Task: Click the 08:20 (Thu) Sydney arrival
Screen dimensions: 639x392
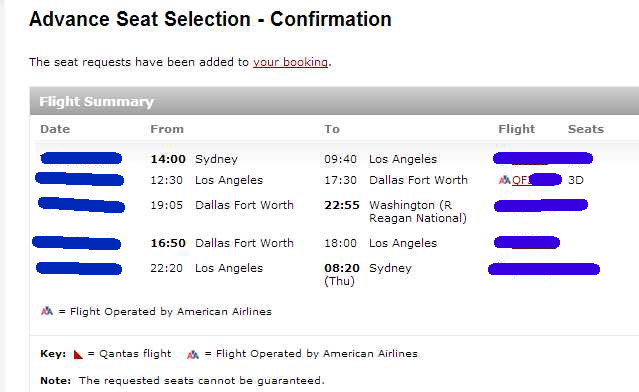Action: 368,274
